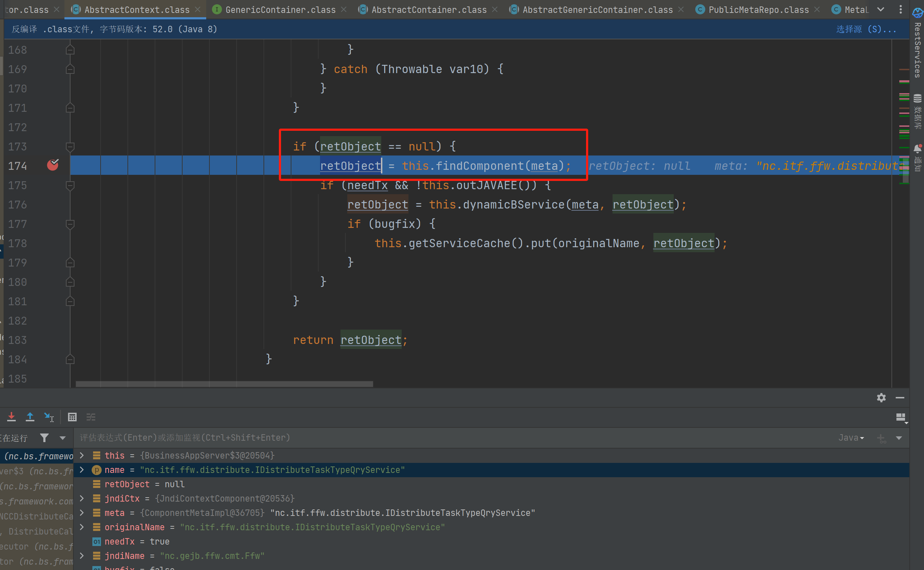Expand the meta variable node
Image resolution: width=924 pixels, height=570 pixels.
coord(82,513)
